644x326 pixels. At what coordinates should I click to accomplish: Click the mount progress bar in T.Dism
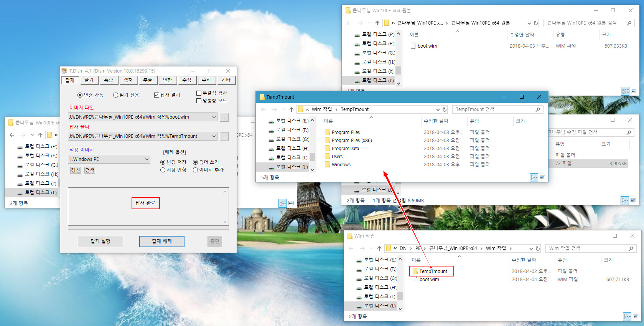point(148,228)
